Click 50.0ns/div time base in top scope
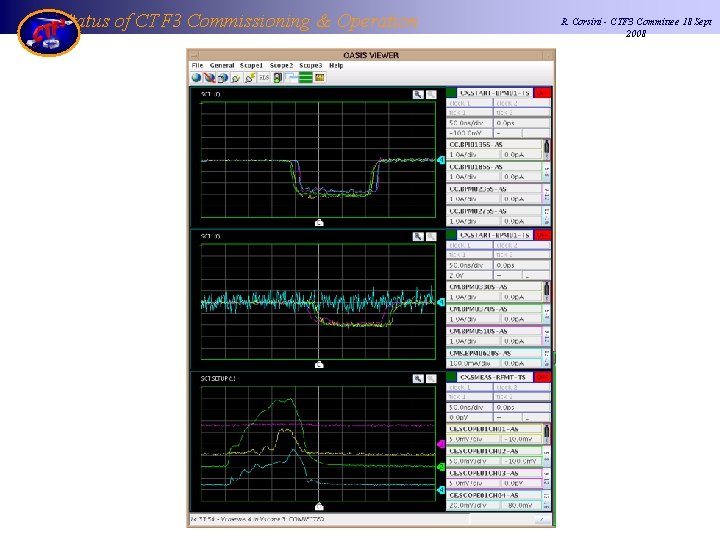The width and height of the screenshot is (720, 540). (469, 123)
